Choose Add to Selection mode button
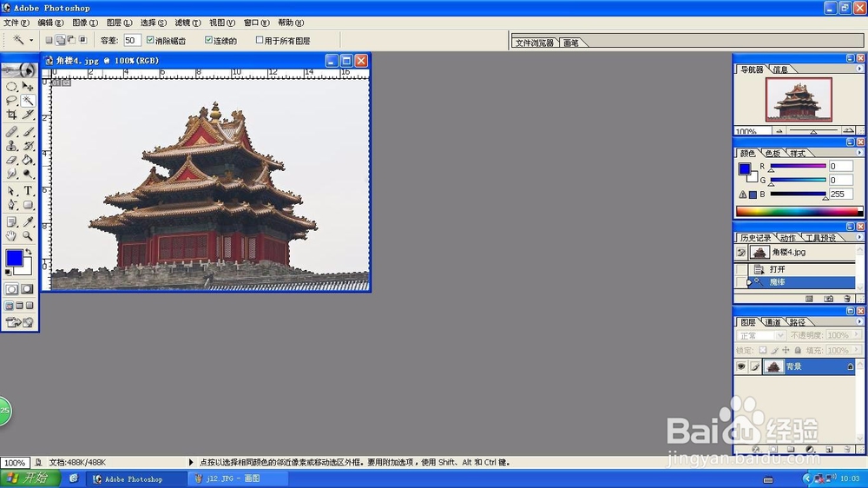The height and width of the screenshot is (488, 868). 61,41
